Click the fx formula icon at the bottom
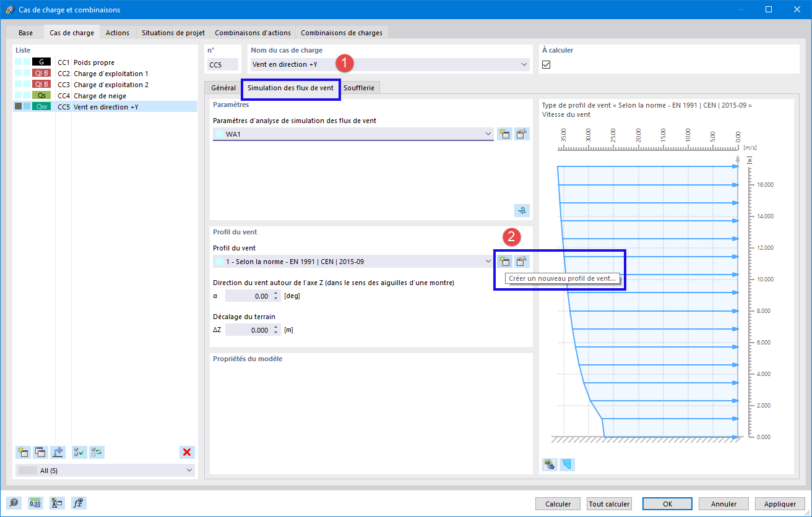This screenshot has width=812, height=517. (x=79, y=503)
